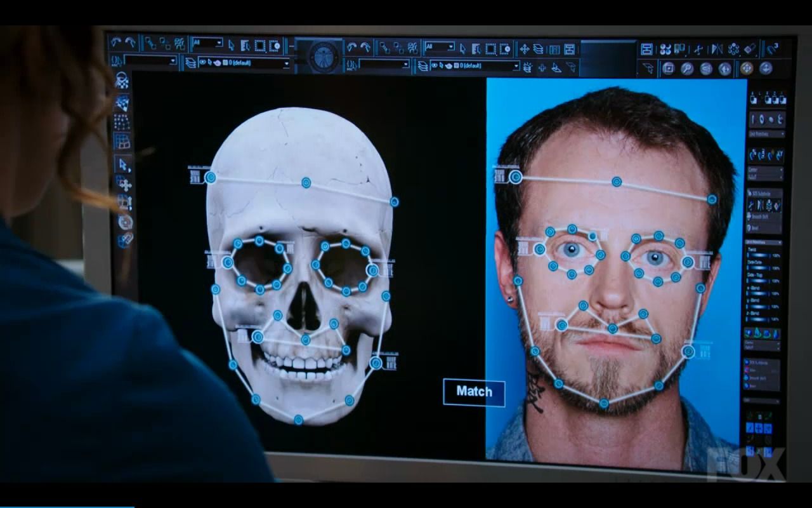This screenshot has width=812, height=508.
Task: Click the mirror tool icon in top-right toolbar
Action: [717, 49]
